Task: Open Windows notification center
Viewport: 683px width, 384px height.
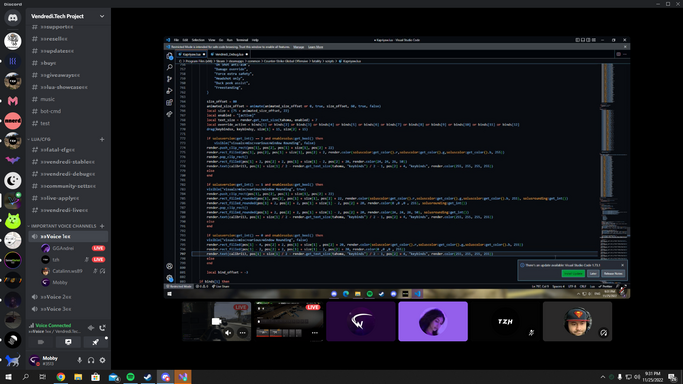Action: 672,377
